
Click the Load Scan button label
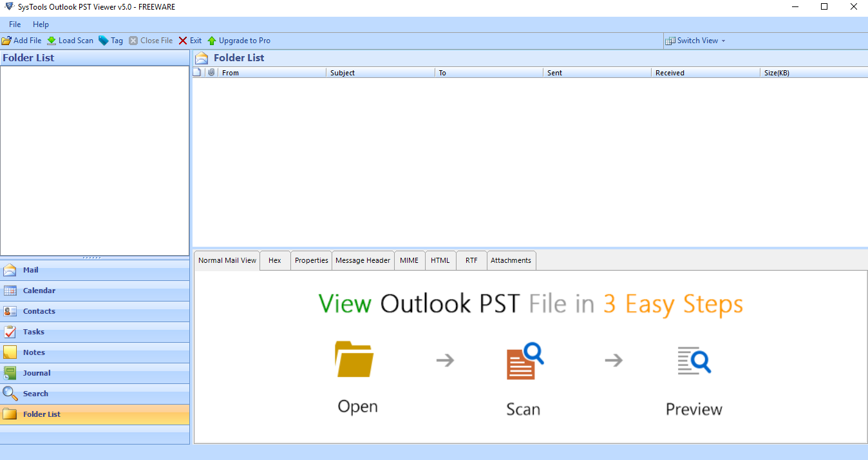coord(76,41)
